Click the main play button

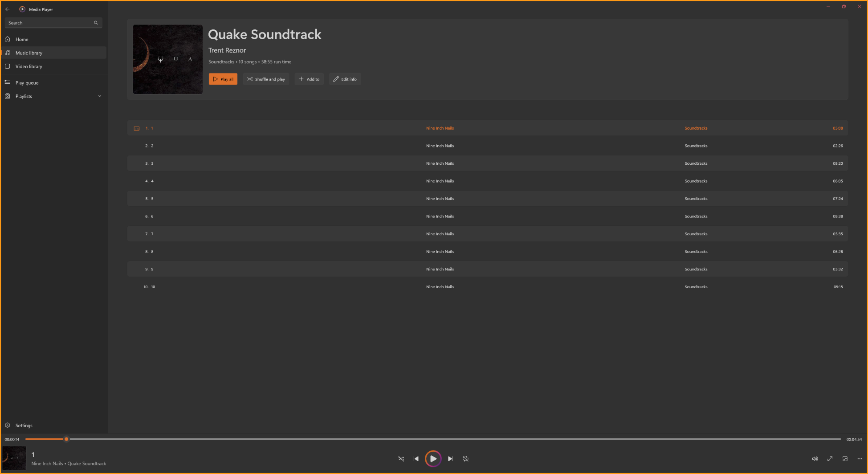[433, 459]
